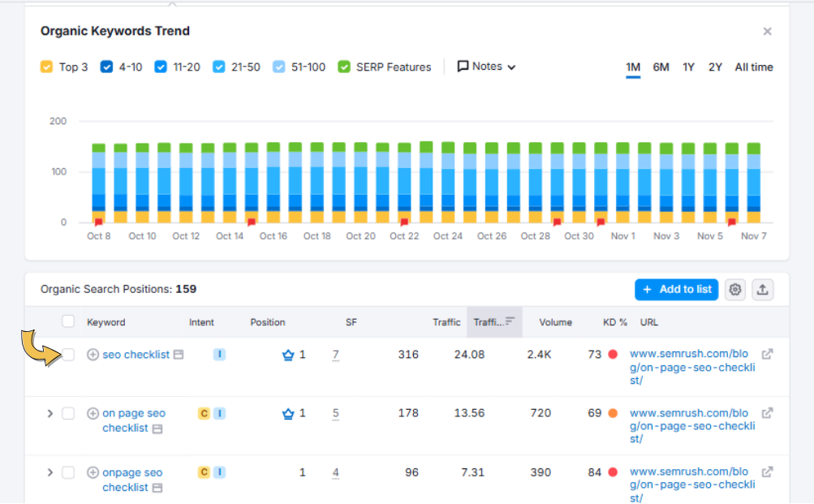Open semrush.com URL link in on page seo checklist row
Screen dimensions: 814x504
[x=692, y=425]
